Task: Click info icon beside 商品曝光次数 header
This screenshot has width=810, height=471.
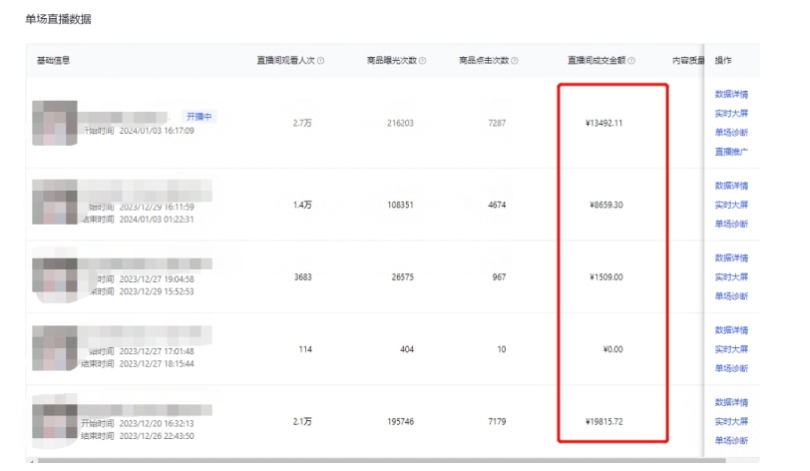Action: click(x=422, y=61)
